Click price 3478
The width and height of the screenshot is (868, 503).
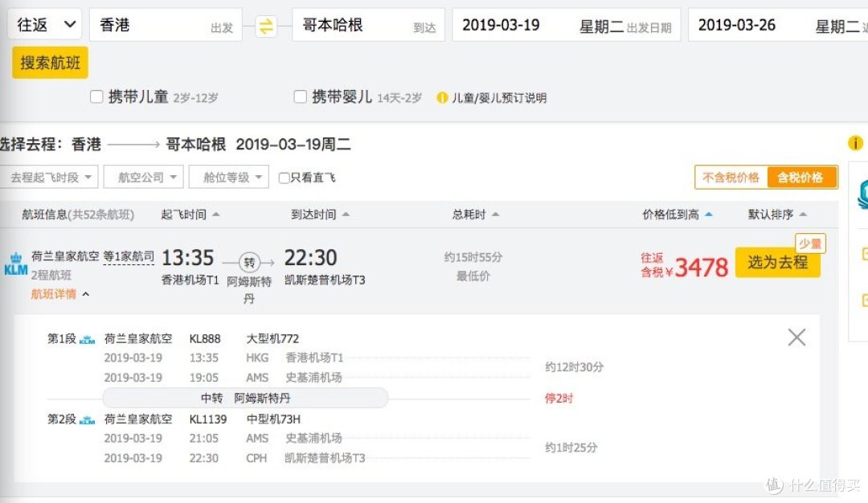[702, 268]
